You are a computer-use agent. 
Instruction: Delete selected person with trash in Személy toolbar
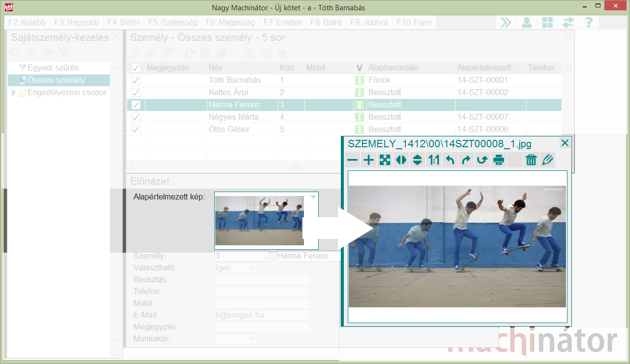tap(205, 53)
